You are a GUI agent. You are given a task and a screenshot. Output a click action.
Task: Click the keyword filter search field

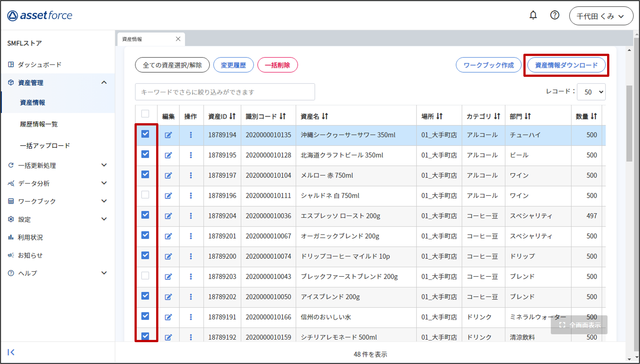click(225, 92)
